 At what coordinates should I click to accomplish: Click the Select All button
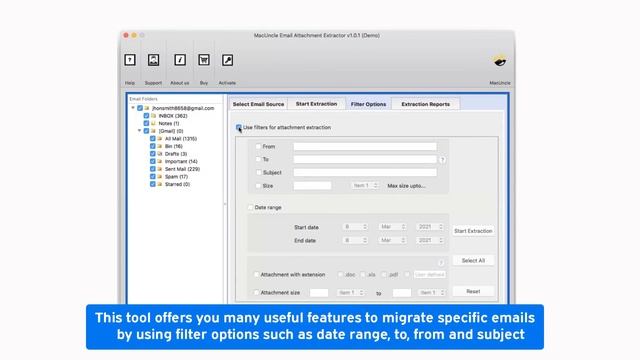click(x=473, y=260)
